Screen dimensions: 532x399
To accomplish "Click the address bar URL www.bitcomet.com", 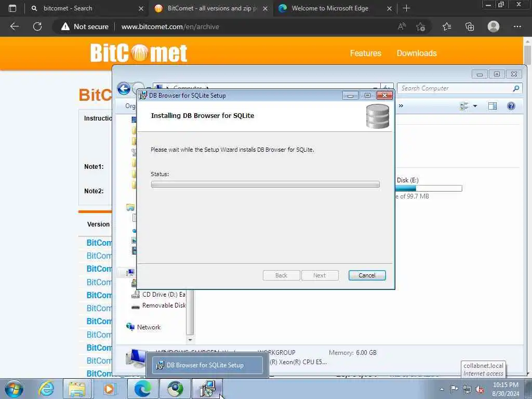I will pos(170,26).
